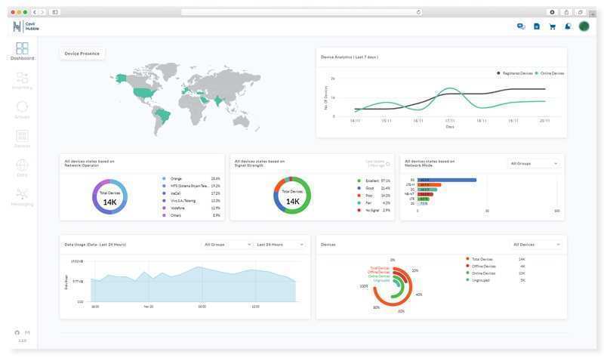Click the top blue bar in Network Mode chart
604x364 pixels.
(x=447, y=180)
